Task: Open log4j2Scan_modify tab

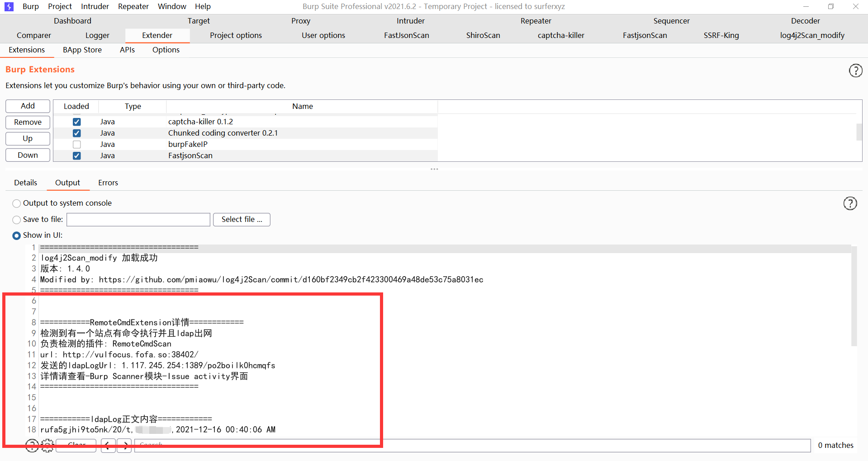Action: coord(812,35)
